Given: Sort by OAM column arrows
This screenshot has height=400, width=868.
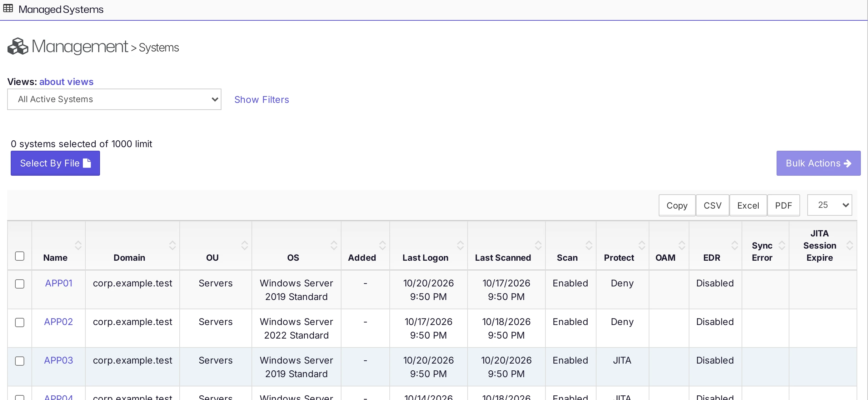Looking at the screenshot, I should 682,245.
